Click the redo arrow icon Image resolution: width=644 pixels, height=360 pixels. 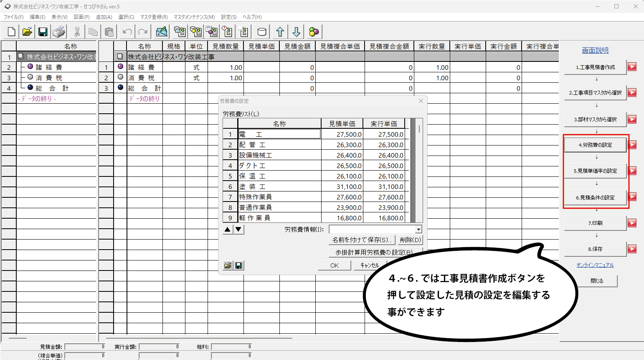pos(143,32)
